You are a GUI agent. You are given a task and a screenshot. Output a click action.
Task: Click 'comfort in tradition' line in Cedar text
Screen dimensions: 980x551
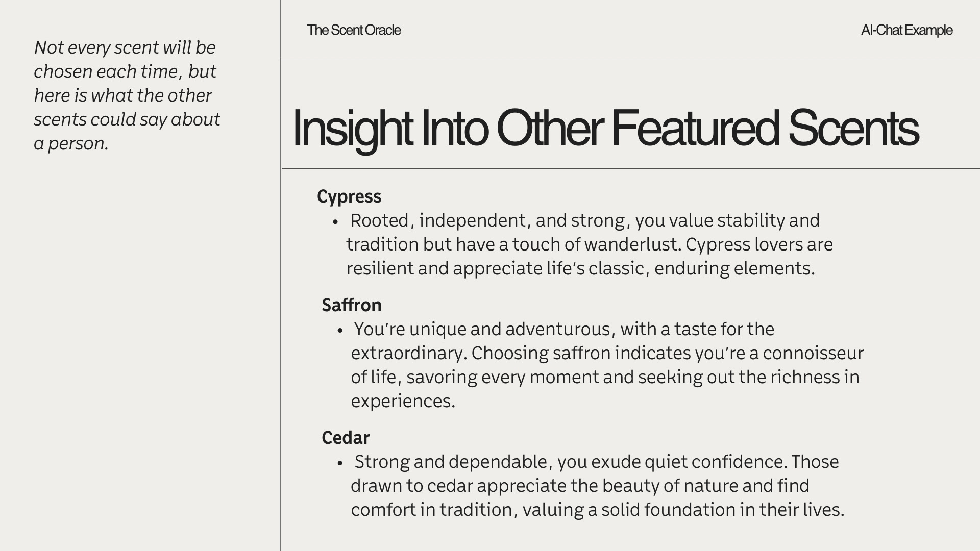click(x=597, y=510)
